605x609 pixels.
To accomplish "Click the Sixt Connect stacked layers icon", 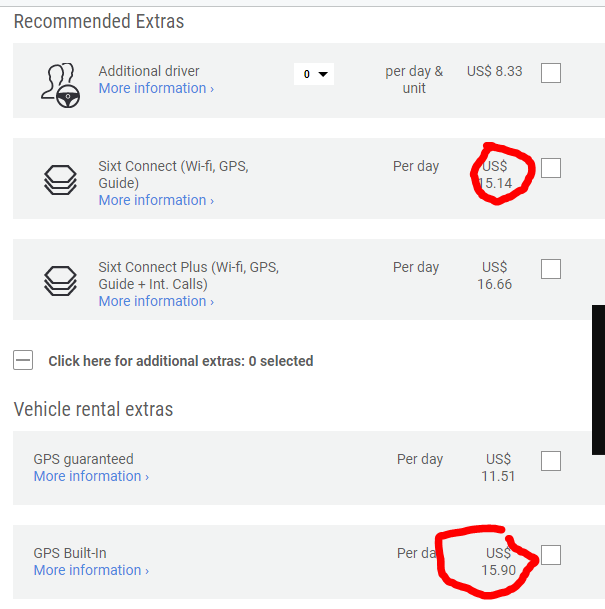I will (x=60, y=179).
